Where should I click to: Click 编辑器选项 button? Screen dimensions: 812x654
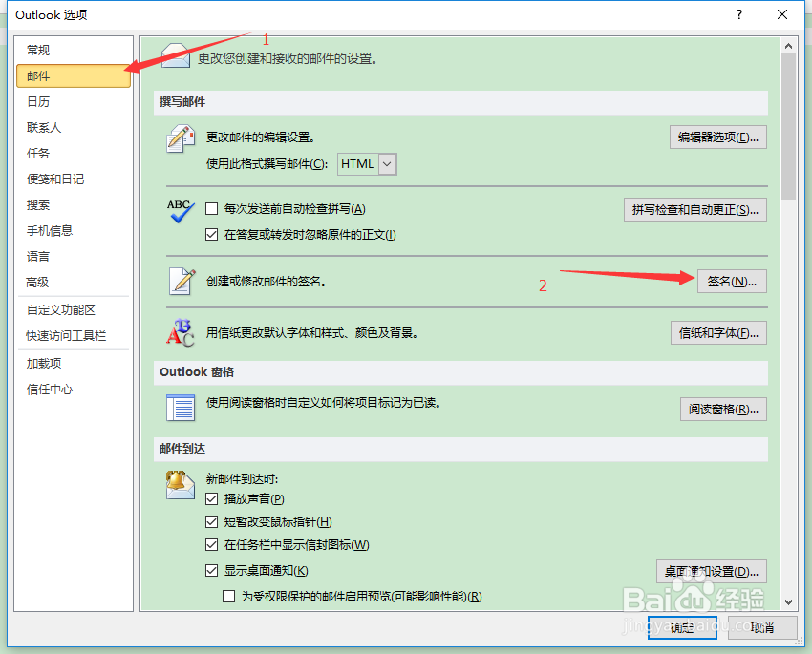pos(717,137)
